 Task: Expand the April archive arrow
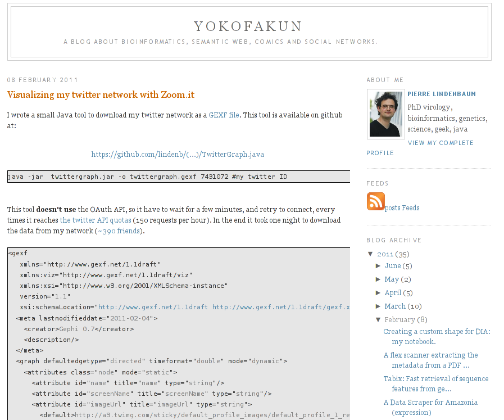pos(378,292)
